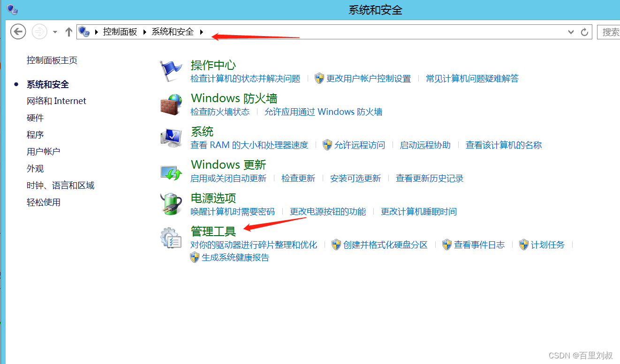
Task: Click shield icon beside 生成系统健康报告
Action: [195, 257]
